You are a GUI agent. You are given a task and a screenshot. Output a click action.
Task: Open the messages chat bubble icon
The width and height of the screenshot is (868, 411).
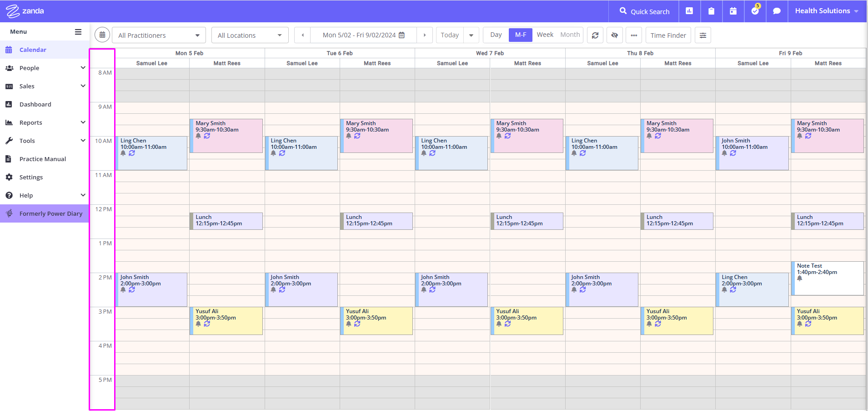tap(777, 11)
